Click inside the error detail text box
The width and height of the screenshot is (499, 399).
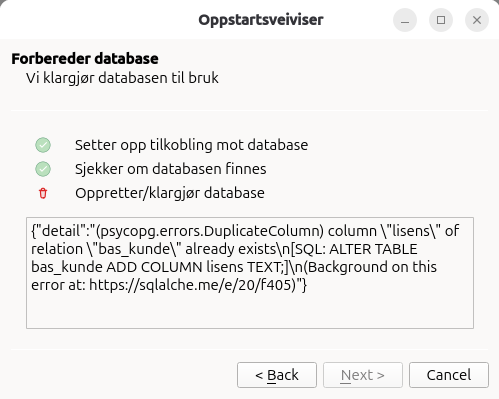pos(250,273)
